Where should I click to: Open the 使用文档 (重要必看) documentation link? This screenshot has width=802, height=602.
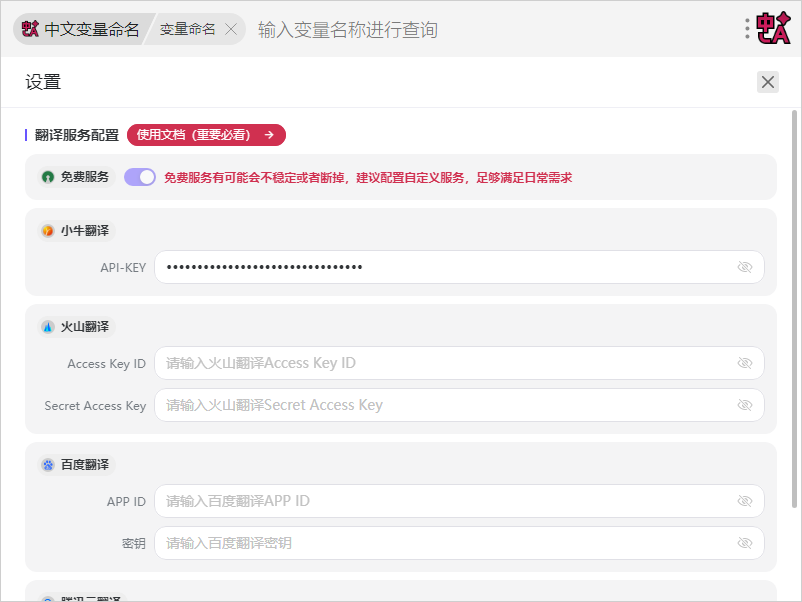click(x=206, y=135)
